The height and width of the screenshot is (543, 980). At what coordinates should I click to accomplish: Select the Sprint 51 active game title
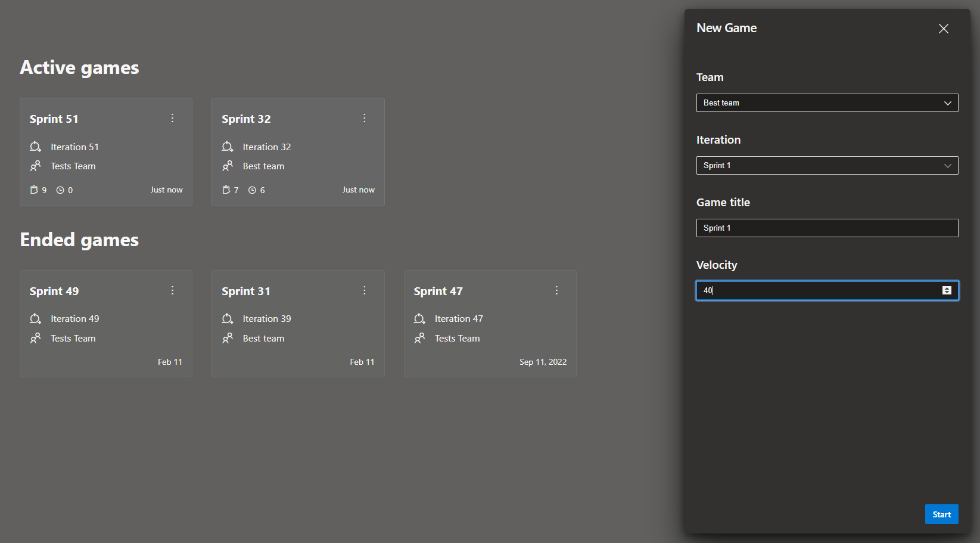pos(54,118)
